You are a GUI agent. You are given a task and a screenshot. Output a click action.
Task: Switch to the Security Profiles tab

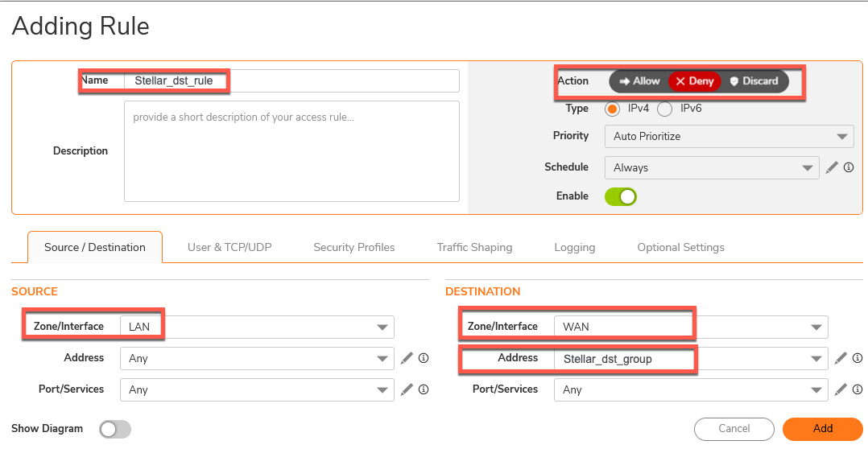coord(353,247)
